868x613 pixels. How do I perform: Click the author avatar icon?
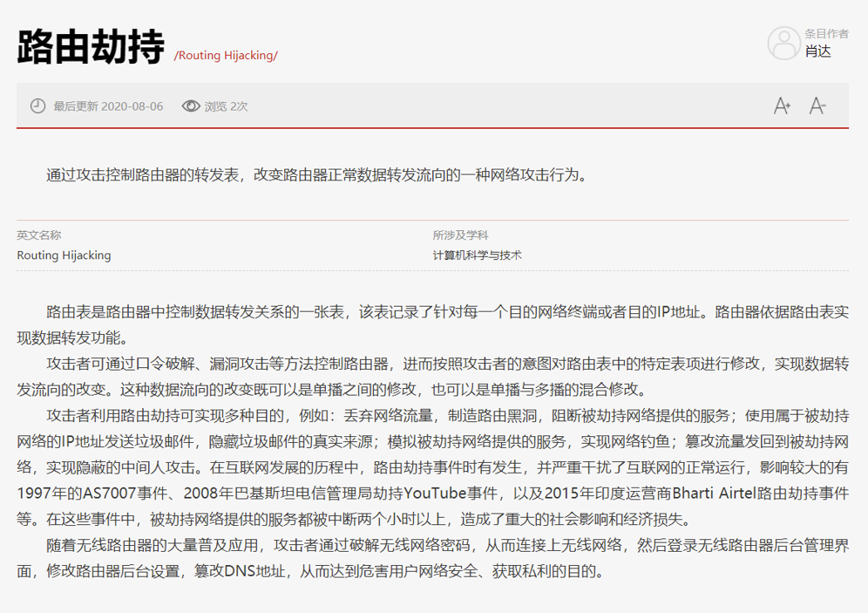783,43
